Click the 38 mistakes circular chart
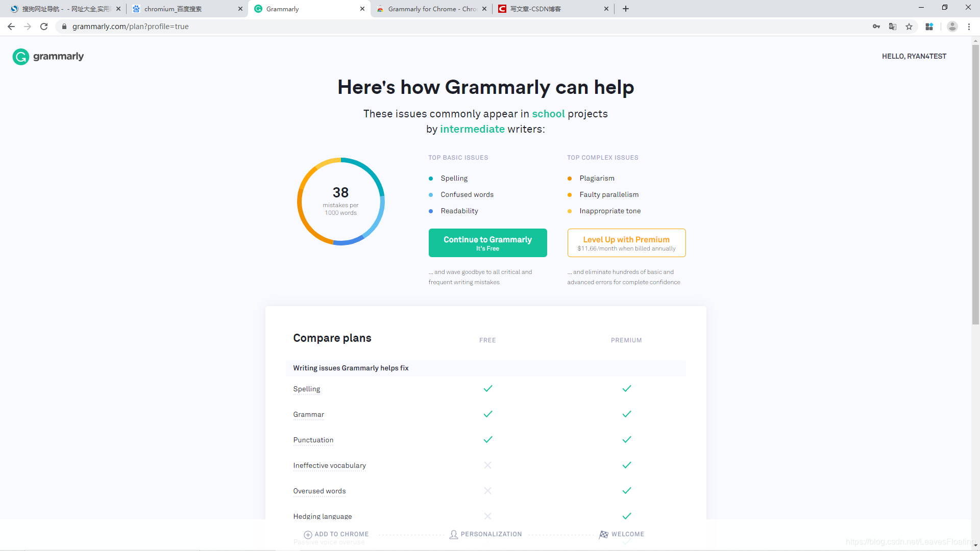 [x=340, y=201]
